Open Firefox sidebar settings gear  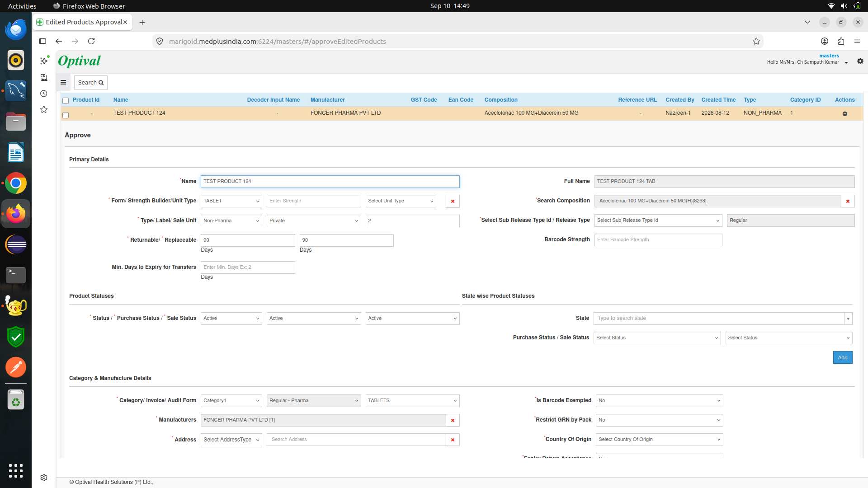[x=44, y=478]
